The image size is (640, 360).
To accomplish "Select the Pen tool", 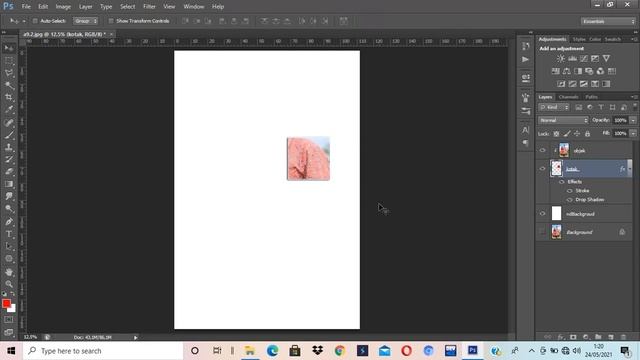I will coord(9,222).
